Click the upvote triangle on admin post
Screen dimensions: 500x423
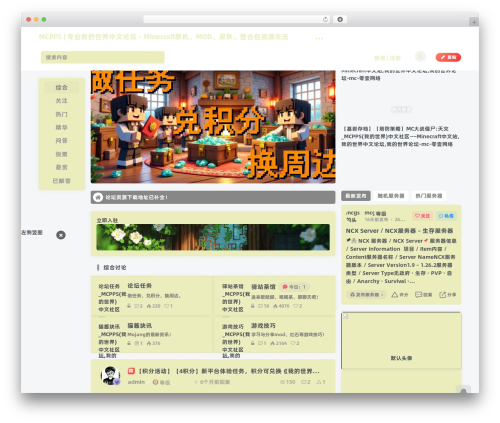[x=319, y=382]
